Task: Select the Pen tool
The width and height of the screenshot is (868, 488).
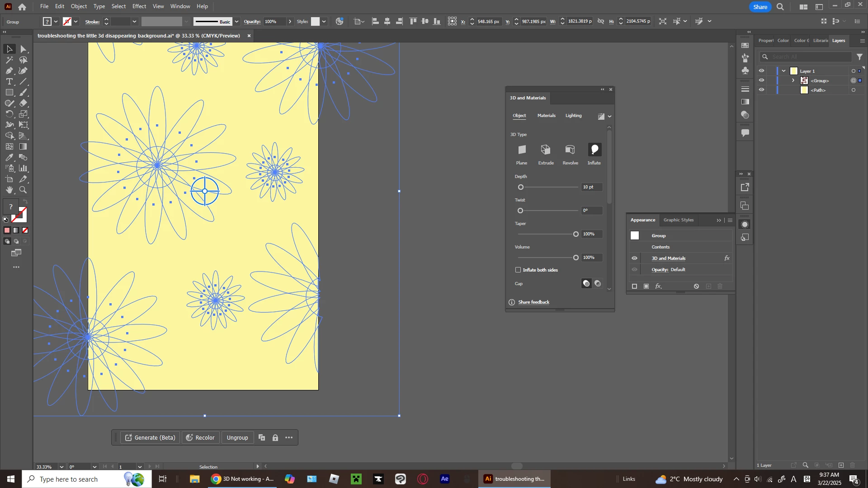Action: pyautogui.click(x=9, y=71)
